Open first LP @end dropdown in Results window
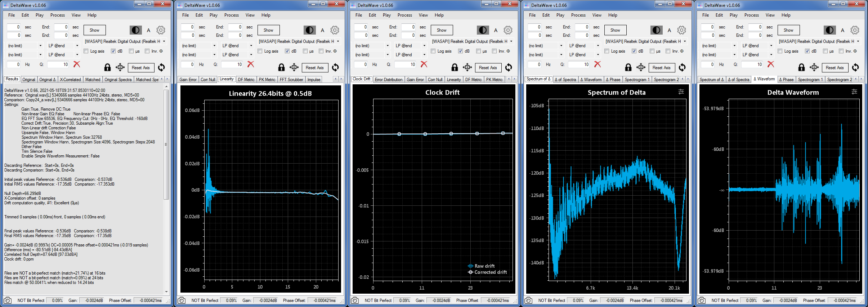 point(63,46)
